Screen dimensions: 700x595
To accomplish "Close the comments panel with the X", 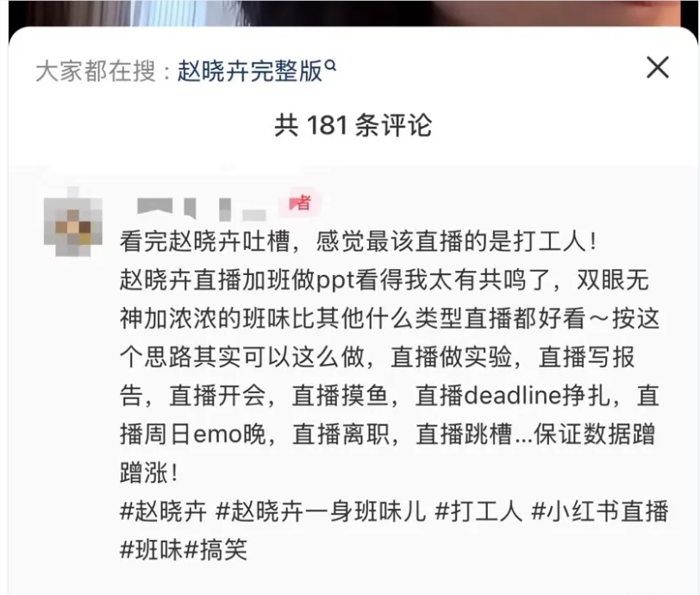I will pos(658,67).
